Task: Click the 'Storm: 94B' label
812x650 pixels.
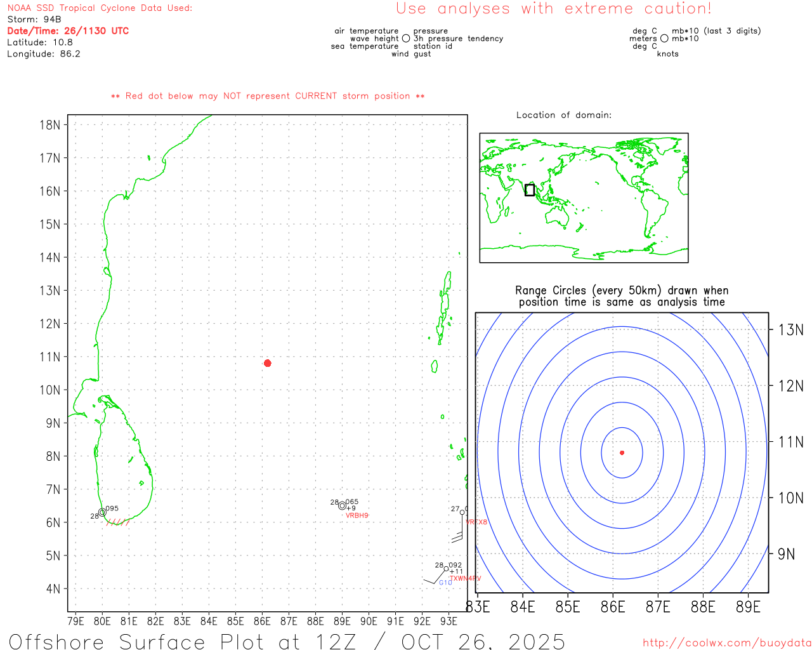Action: point(34,20)
